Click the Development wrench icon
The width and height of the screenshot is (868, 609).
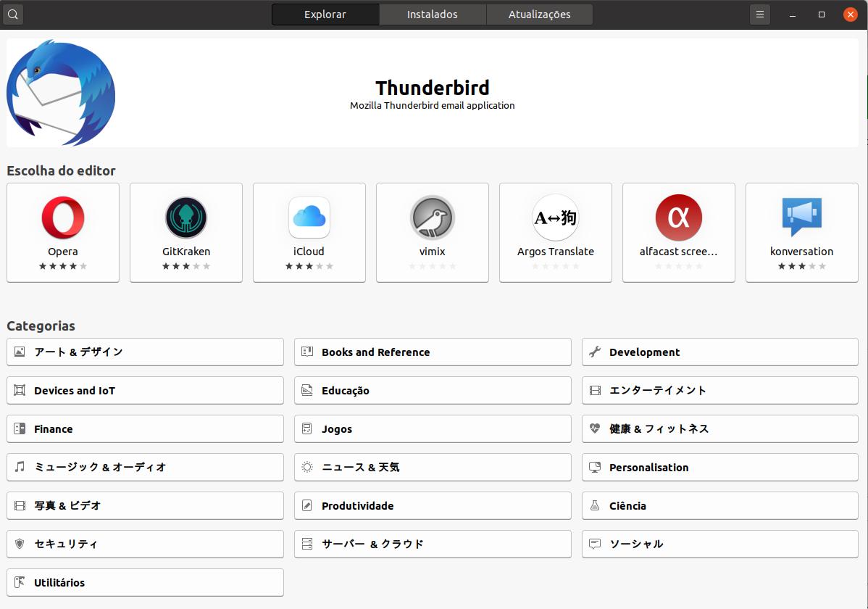(595, 352)
